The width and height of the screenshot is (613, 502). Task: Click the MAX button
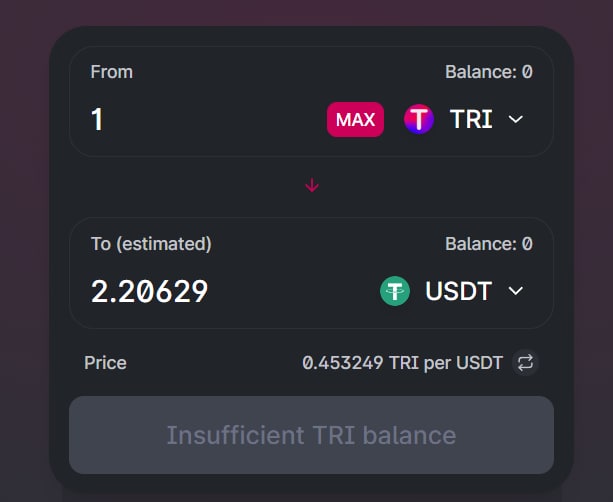click(x=355, y=119)
